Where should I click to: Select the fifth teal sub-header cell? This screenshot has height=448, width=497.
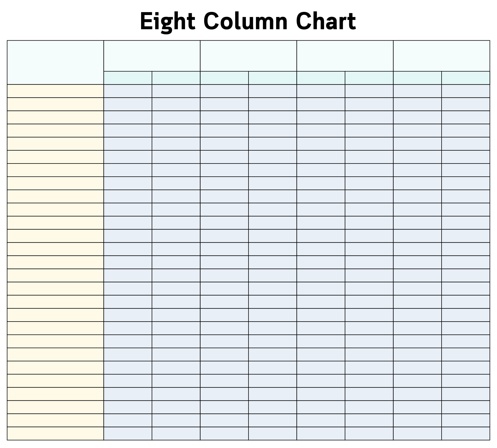321,78
